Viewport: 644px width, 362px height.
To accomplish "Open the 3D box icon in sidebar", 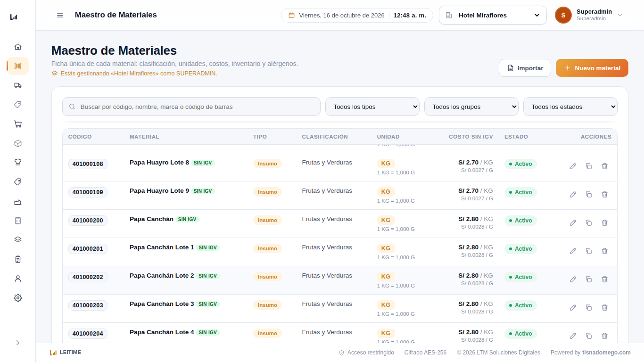I will [18, 143].
